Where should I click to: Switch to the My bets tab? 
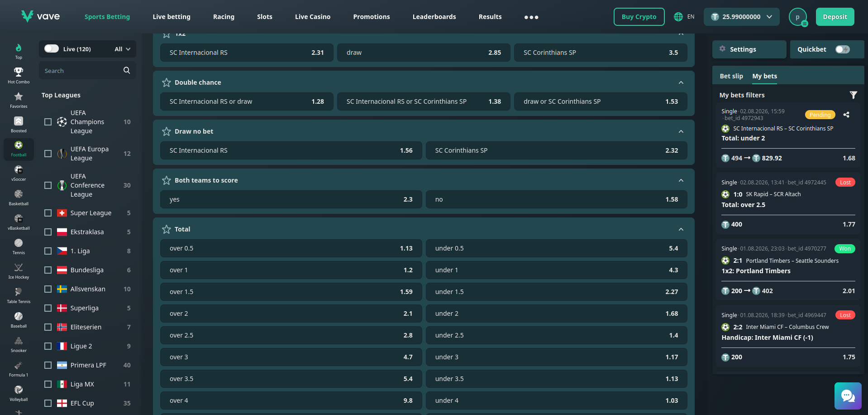click(x=765, y=76)
